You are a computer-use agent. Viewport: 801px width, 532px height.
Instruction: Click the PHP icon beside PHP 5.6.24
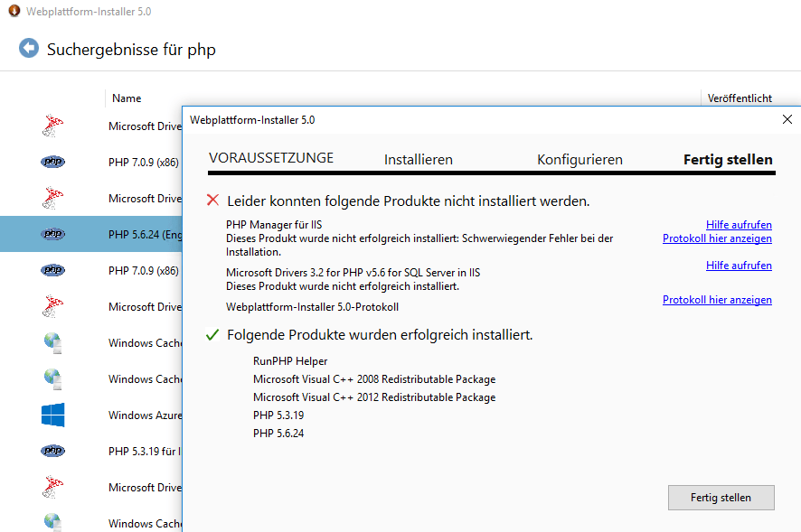52,234
